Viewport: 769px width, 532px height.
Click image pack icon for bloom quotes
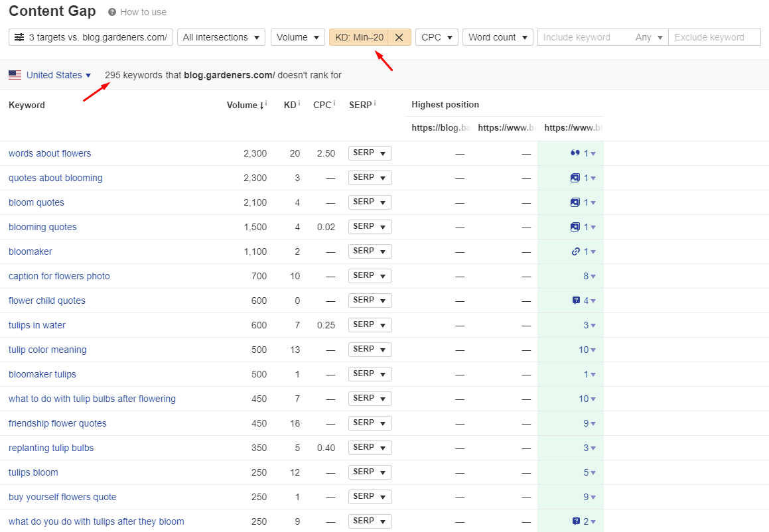coord(575,202)
